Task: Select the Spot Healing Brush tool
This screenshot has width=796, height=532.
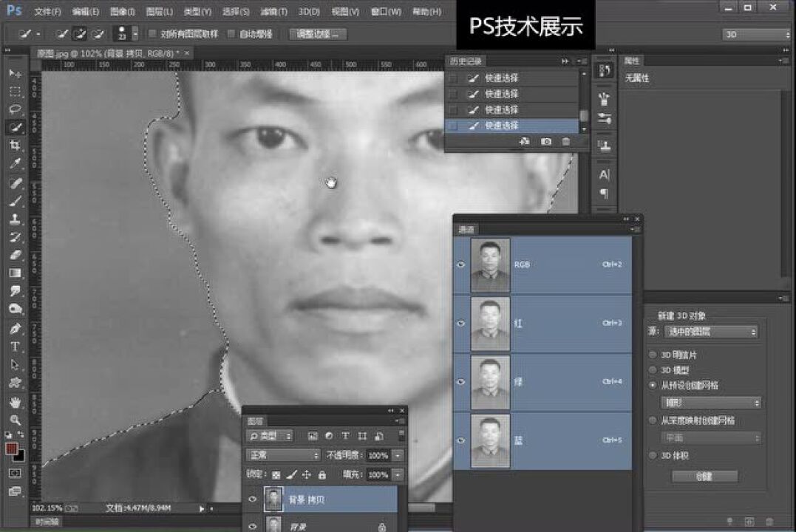Action: (16, 183)
